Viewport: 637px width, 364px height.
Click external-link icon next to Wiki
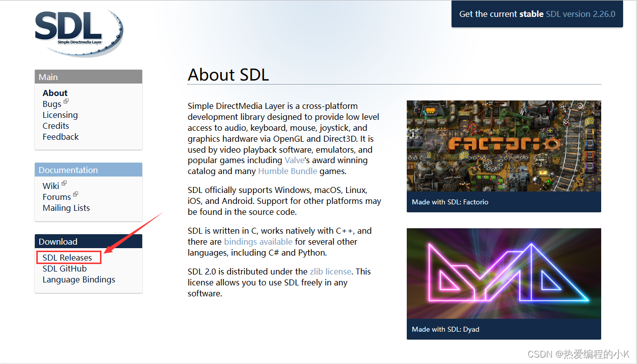(64, 183)
